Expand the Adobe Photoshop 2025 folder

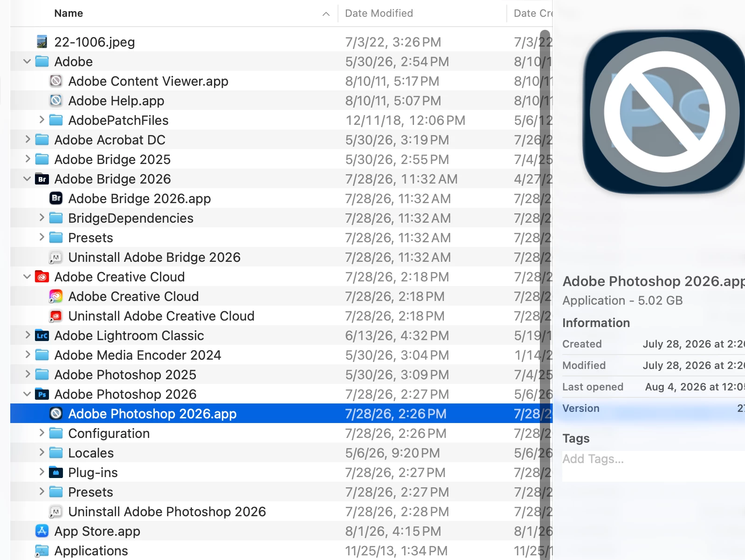(28, 374)
